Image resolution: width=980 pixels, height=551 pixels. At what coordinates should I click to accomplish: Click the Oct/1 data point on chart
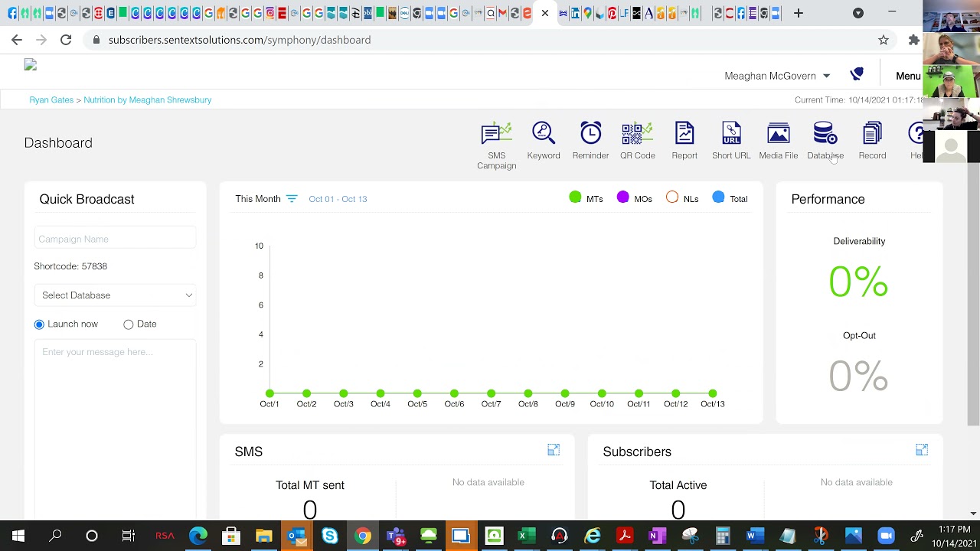[269, 393]
